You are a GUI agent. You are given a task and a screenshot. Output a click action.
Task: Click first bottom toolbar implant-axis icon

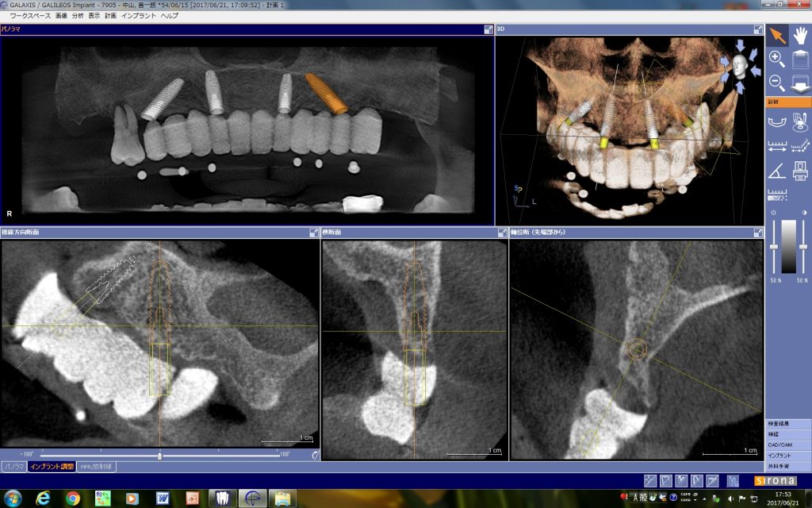tap(650, 481)
